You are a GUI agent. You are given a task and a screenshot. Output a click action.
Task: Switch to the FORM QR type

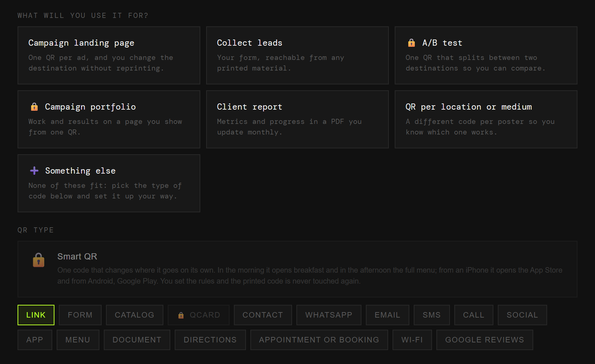pos(80,315)
